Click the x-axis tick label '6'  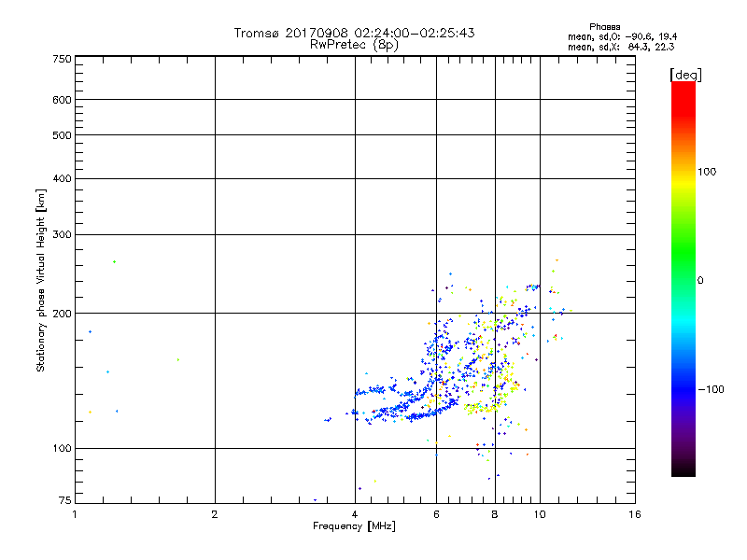(x=436, y=514)
